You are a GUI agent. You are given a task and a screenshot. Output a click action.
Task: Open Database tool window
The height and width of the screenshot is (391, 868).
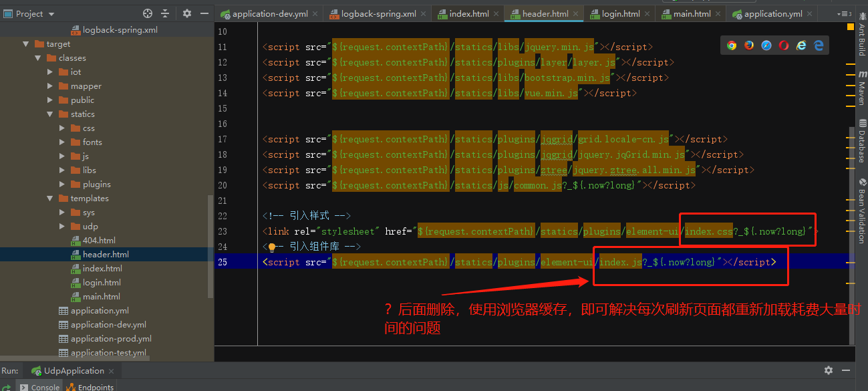point(861,142)
